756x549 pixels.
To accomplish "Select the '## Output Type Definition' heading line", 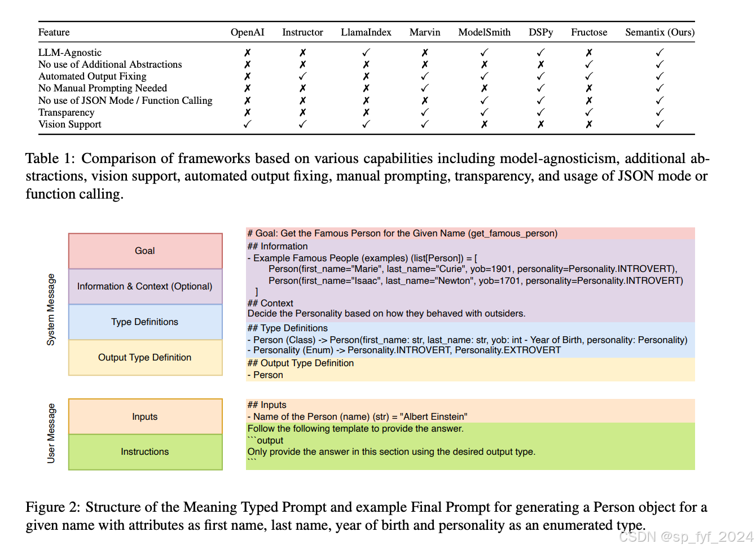I will 301,363.
